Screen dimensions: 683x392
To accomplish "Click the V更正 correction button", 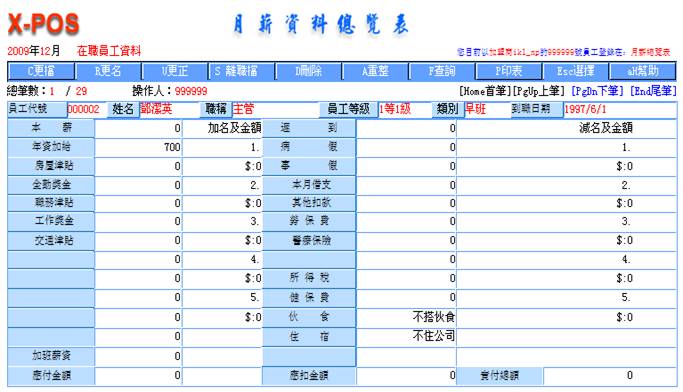I will (x=175, y=71).
